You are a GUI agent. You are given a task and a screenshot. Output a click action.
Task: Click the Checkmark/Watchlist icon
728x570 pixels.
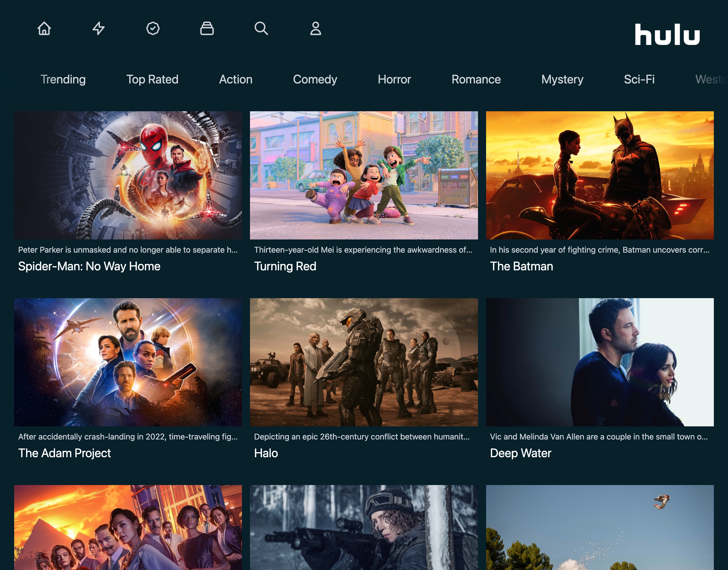point(152,28)
